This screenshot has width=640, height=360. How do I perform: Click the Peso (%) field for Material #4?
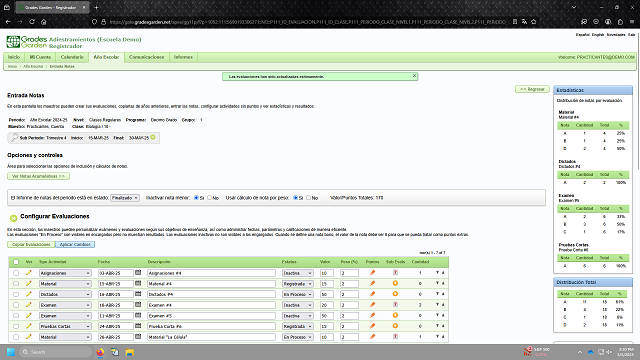[x=349, y=284]
